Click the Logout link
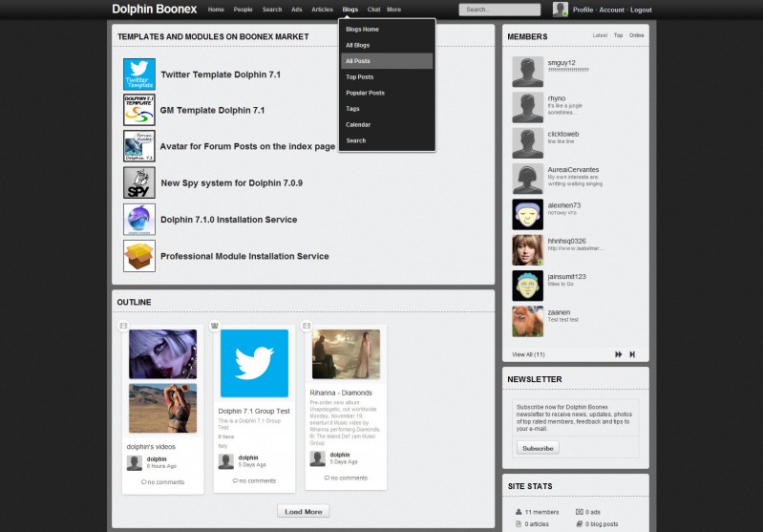 click(x=641, y=10)
